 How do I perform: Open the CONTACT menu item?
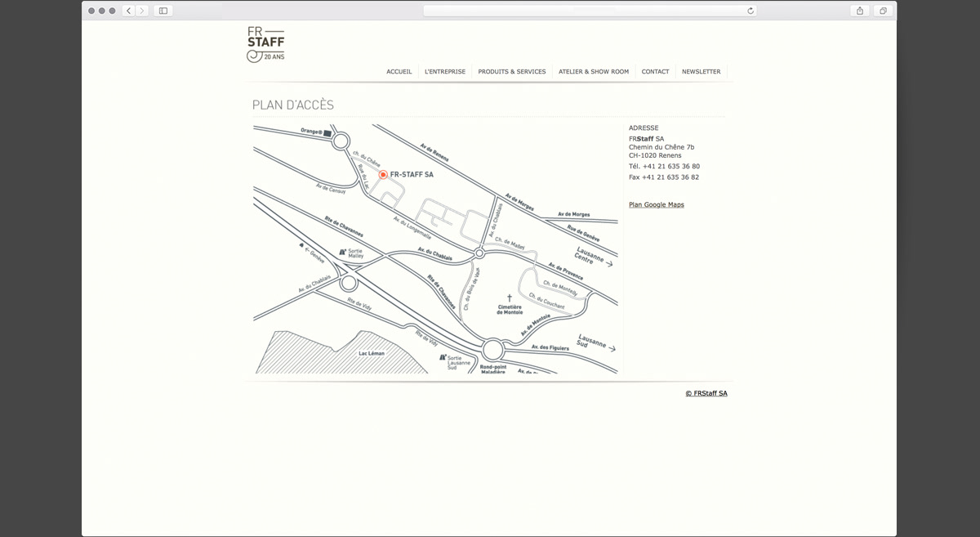[x=655, y=72]
